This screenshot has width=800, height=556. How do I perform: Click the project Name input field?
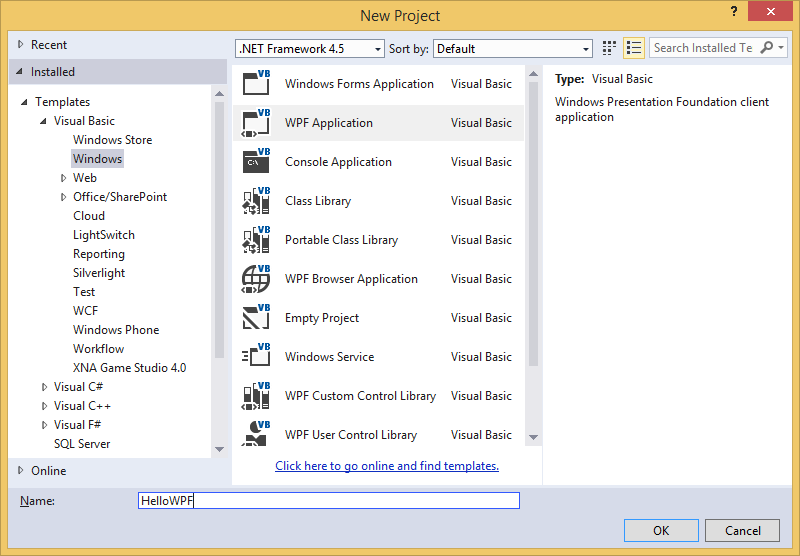pos(329,500)
